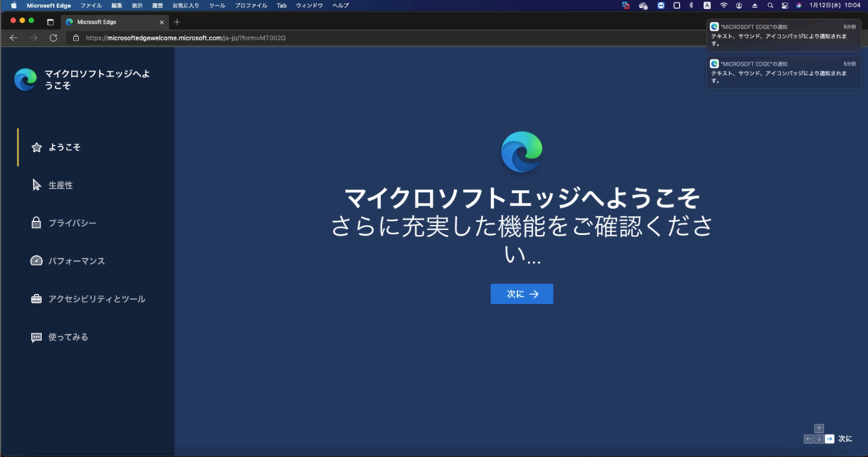Go to the プライバシー section
This screenshot has width=868, height=457.
tap(72, 223)
